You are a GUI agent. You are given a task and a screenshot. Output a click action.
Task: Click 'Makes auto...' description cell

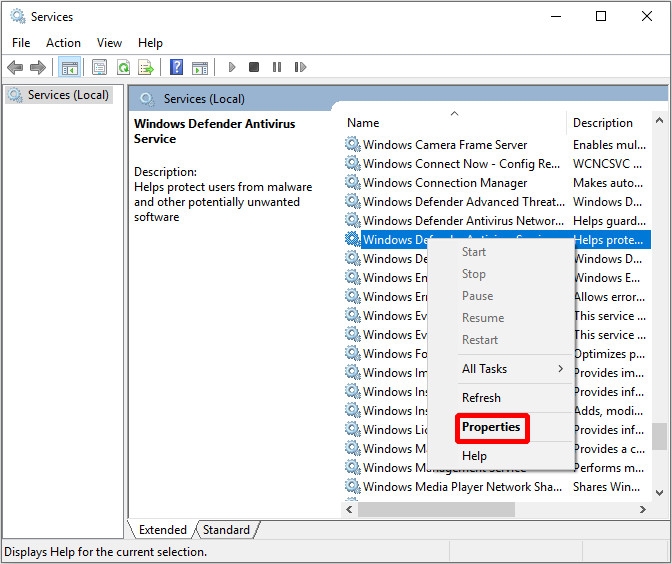coord(608,183)
